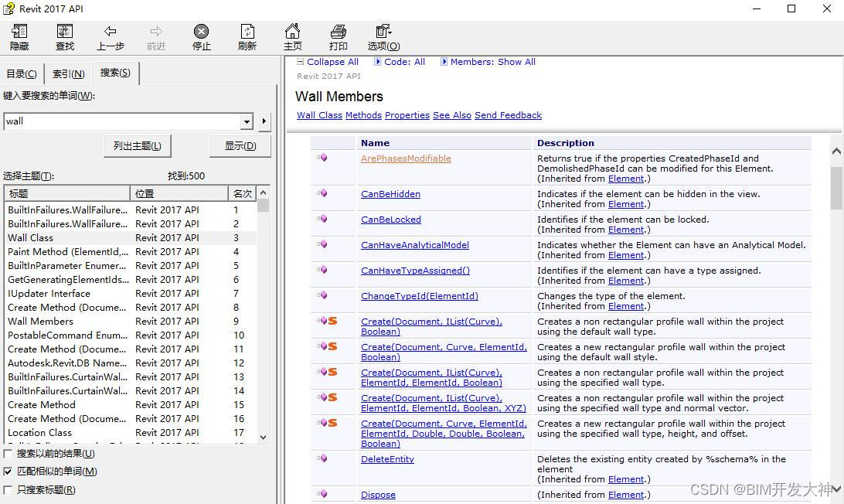Switch to the 索引(N) tab
The height and width of the screenshot is (504, 844).
(x=68, y=73)
